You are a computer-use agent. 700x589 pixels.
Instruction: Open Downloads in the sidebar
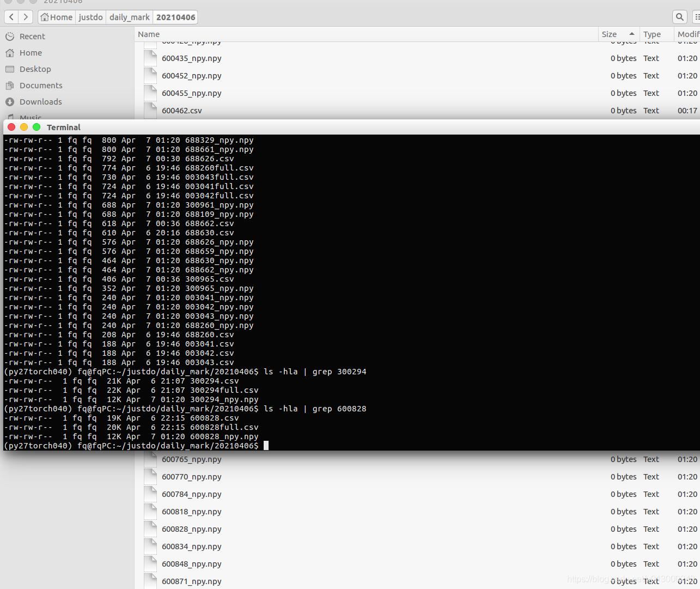pyautogui.click(x=40, y=102)
